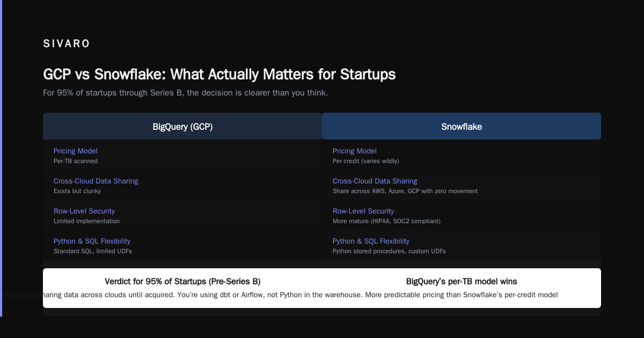Click the 'BigQuery's per-TB model wins' heading
644x338 pixels.
(462, 281)
